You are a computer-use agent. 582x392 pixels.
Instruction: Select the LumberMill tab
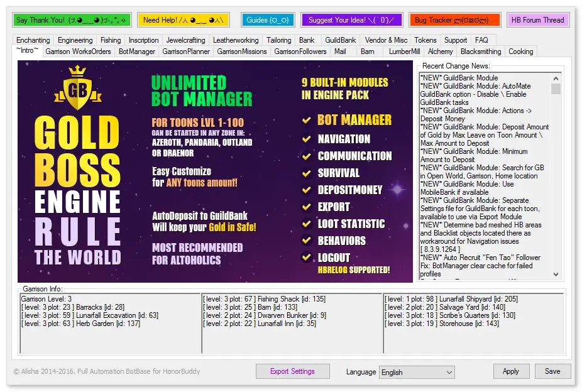tap(405, 52)
